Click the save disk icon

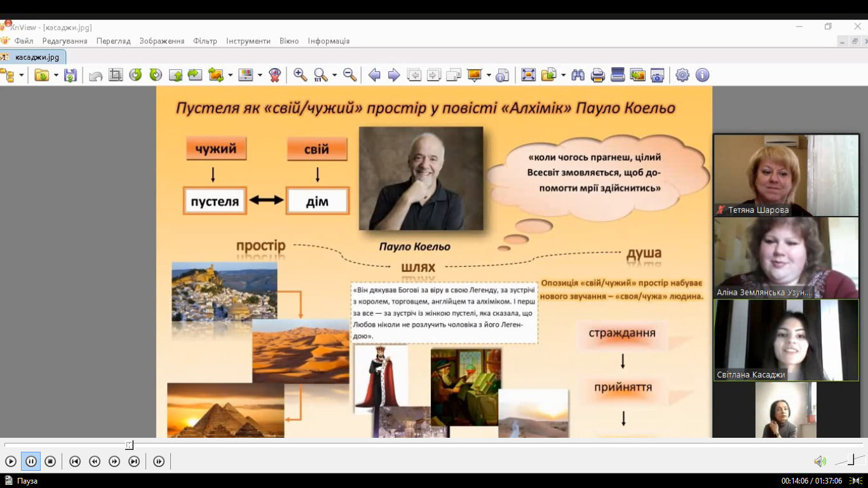(71, 75)
